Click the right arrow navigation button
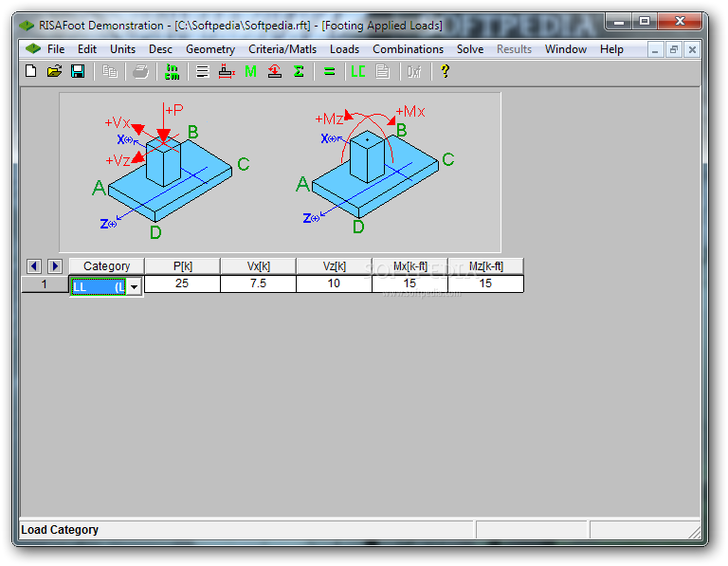Image resolution: width=728 pixels, height=566 pixels. coord(55,266)
